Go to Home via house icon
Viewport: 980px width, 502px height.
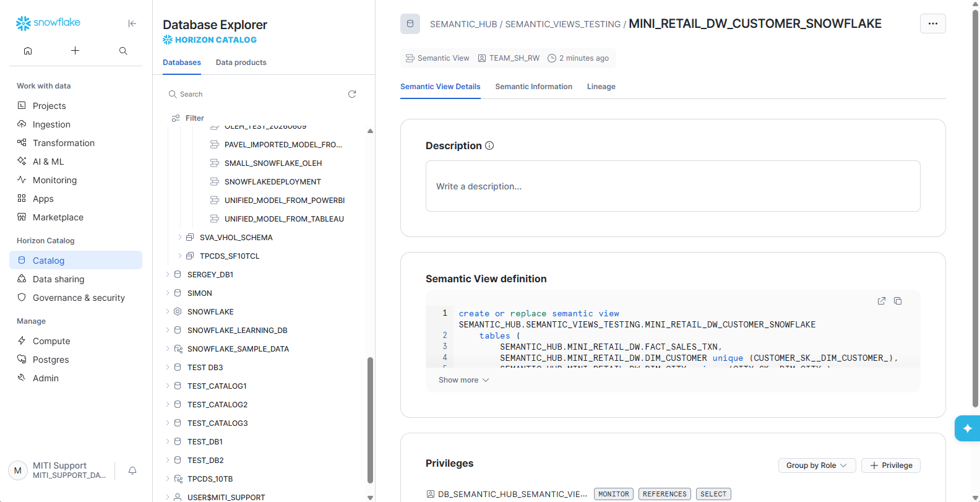point(28,51)
